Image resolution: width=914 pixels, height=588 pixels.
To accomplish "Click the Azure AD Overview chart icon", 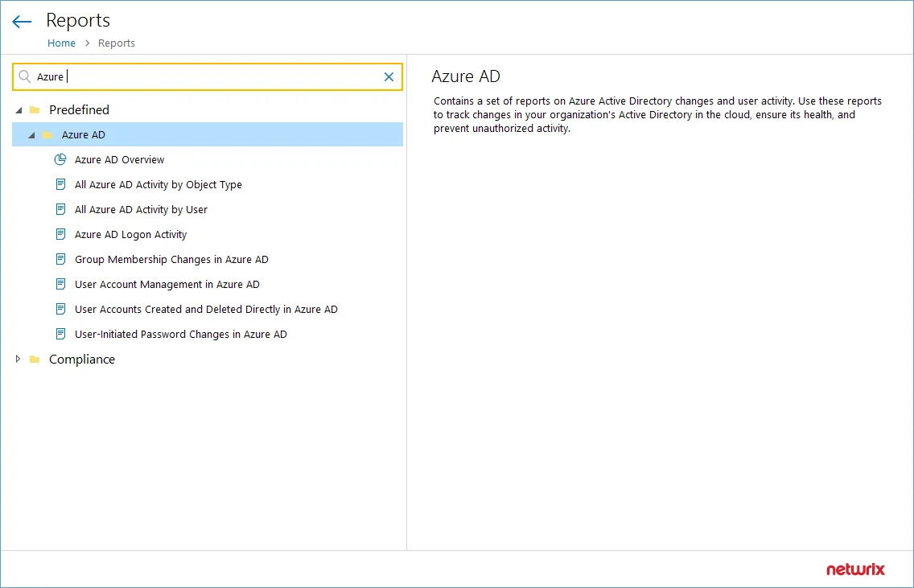I will tap(60, 159).
